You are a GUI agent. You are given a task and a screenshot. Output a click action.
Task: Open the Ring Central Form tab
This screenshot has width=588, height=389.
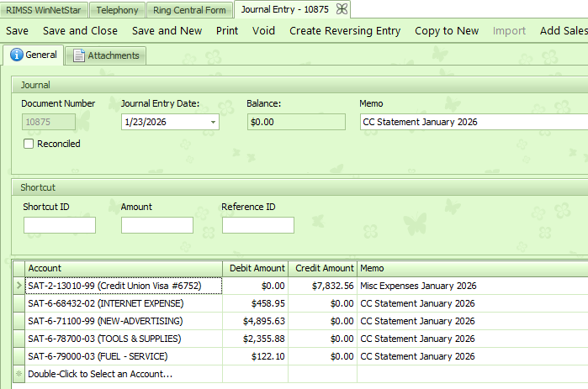(x=189, y=10)
